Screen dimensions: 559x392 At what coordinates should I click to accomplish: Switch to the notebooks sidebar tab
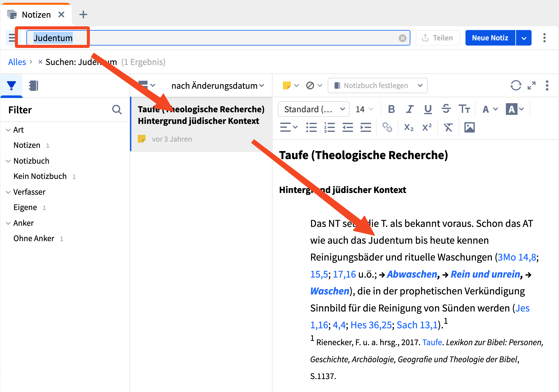click(33, 86)
